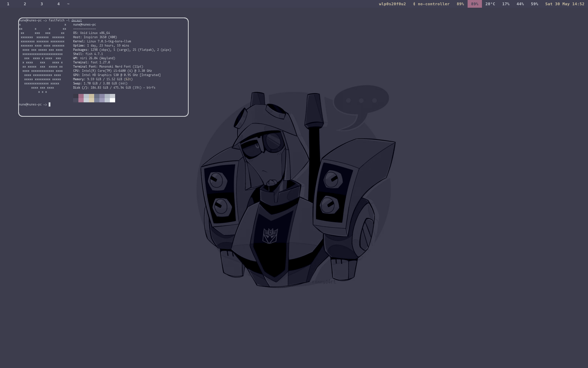Screen dimensions: 588x368
Task: Click the 17% module in the status bar
Action: click(506, 4)
